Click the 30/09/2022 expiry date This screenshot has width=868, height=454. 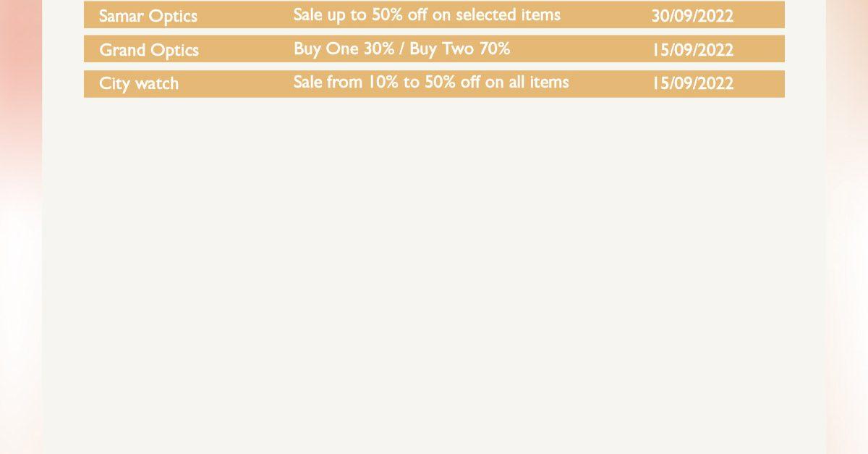pos(692,16)
